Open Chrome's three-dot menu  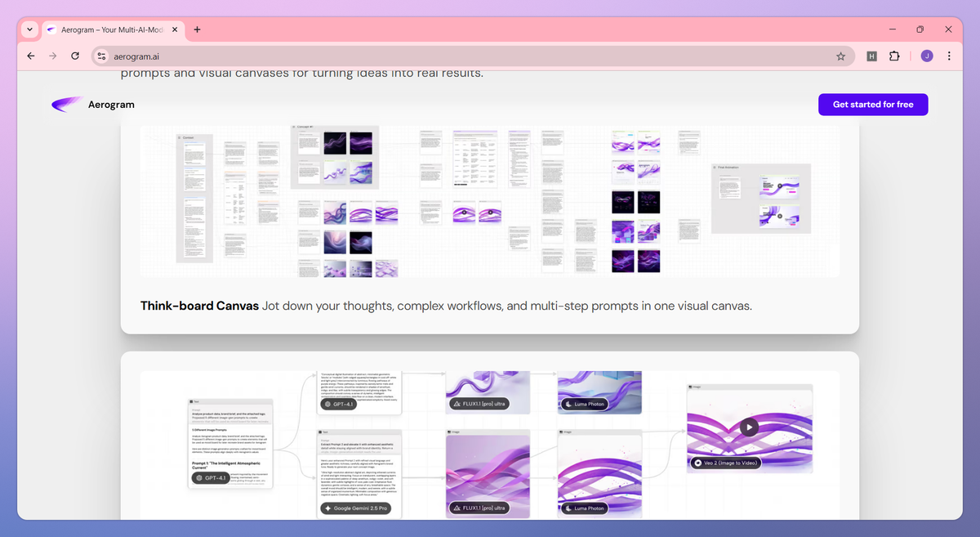pos(949,56)
